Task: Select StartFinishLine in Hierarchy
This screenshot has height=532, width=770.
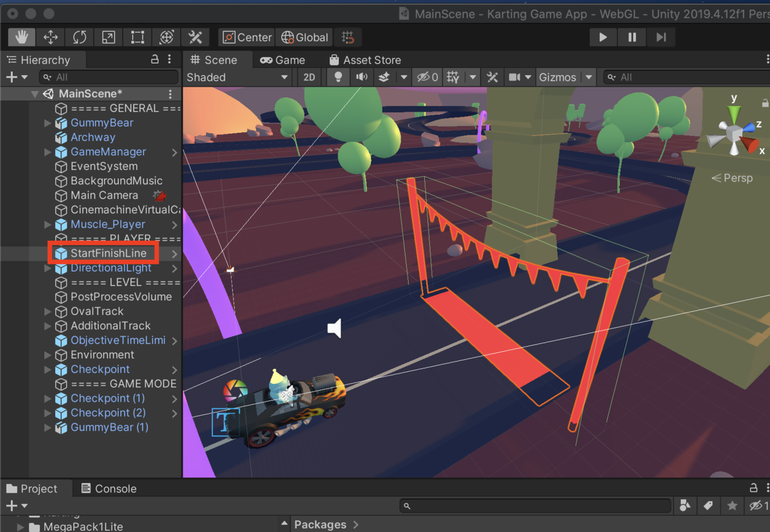Action: coord(108,253)
